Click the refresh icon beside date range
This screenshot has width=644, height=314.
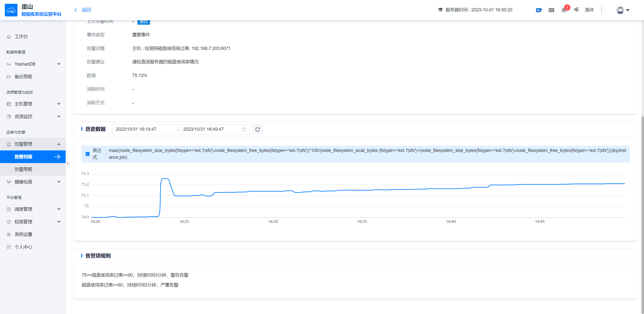click(x=257, y=129)
